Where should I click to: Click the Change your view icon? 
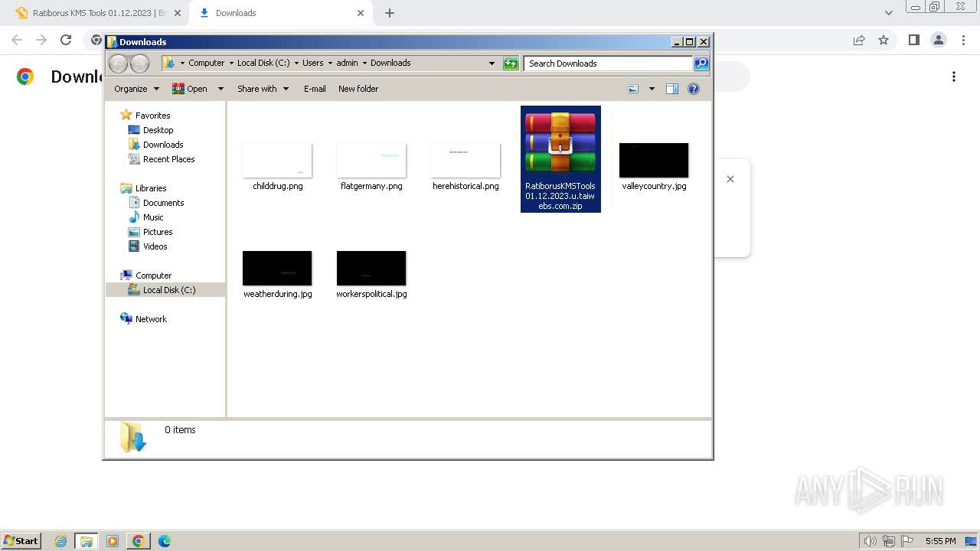[x=633, y=89]
